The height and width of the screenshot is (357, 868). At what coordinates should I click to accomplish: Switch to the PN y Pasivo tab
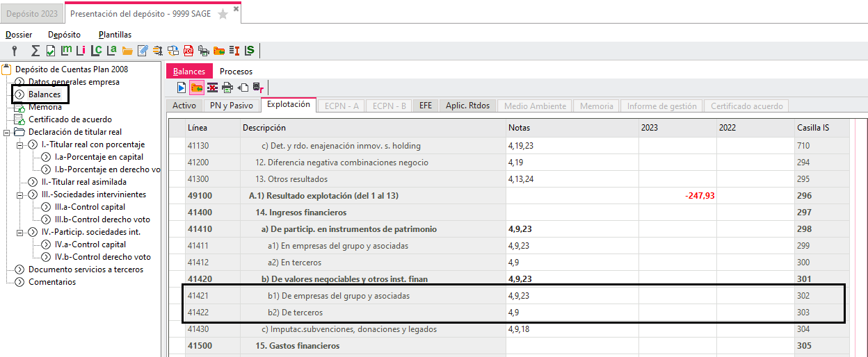click(231, 106)
